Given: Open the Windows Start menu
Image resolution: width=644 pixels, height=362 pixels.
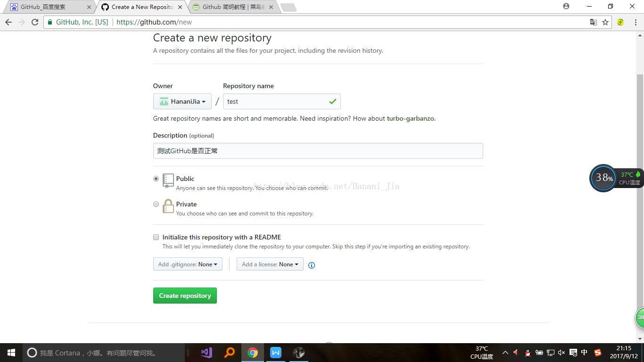Looking at the screenshot, I should click(x=11, y=353).
